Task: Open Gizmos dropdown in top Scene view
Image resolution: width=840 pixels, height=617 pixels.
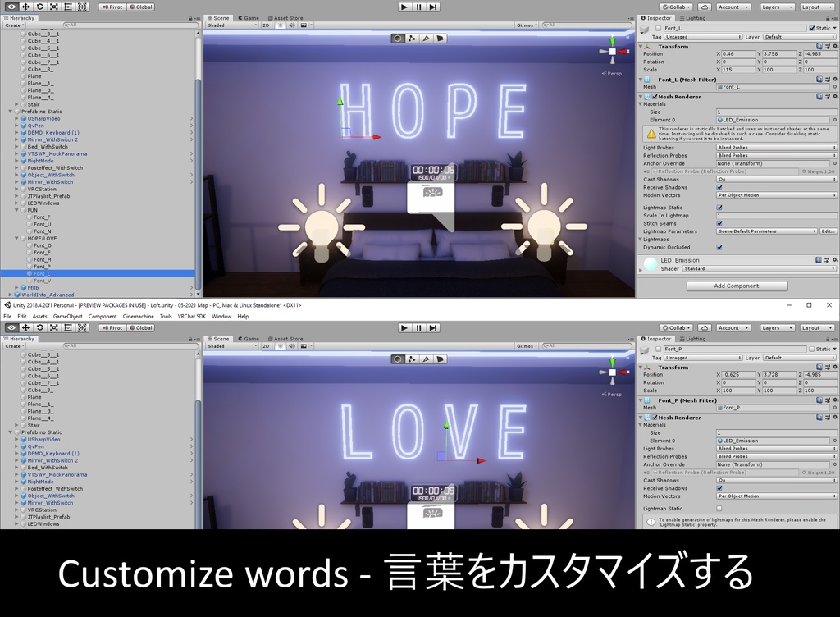Action: pos(527,25)
